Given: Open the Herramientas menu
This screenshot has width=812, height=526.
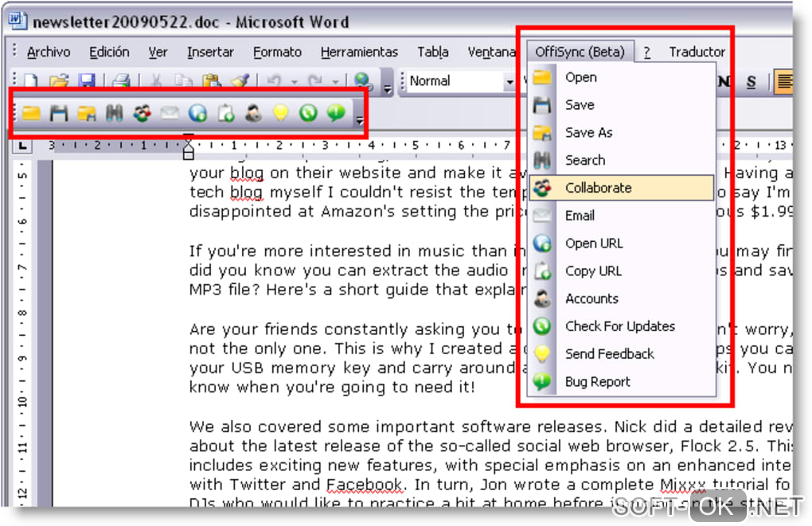Looking at the screenshot, I should 359,53.
